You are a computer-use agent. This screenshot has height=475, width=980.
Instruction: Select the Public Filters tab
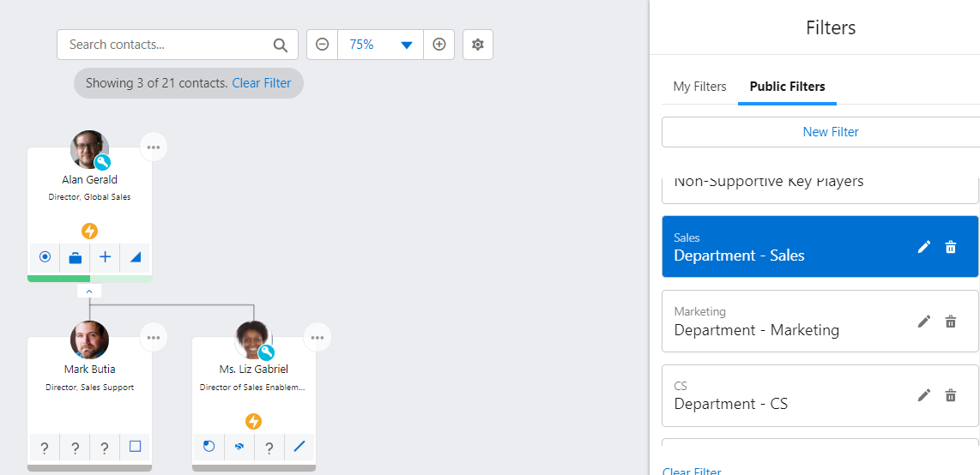pyautogui.click(x=787, y=87)
